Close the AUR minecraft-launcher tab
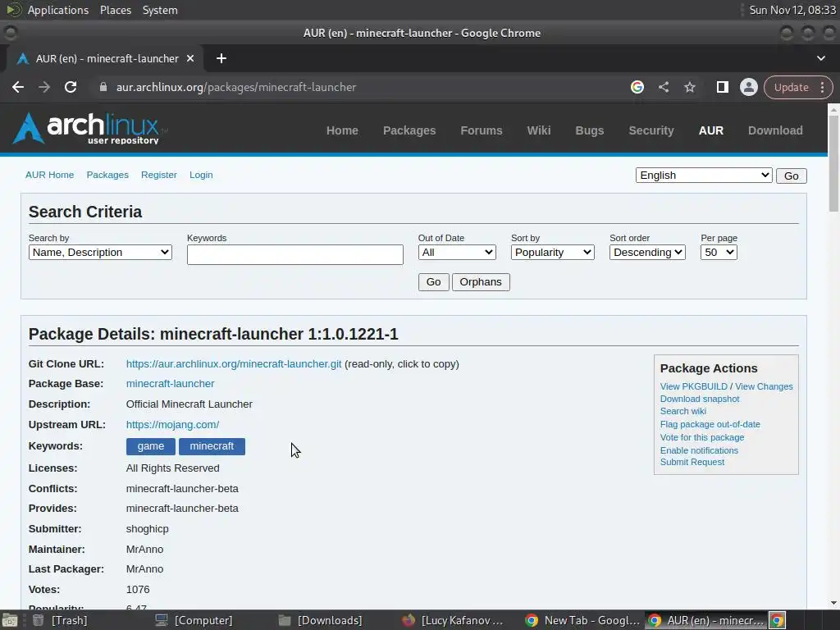840x630 pixels. (x=190, y=58)
